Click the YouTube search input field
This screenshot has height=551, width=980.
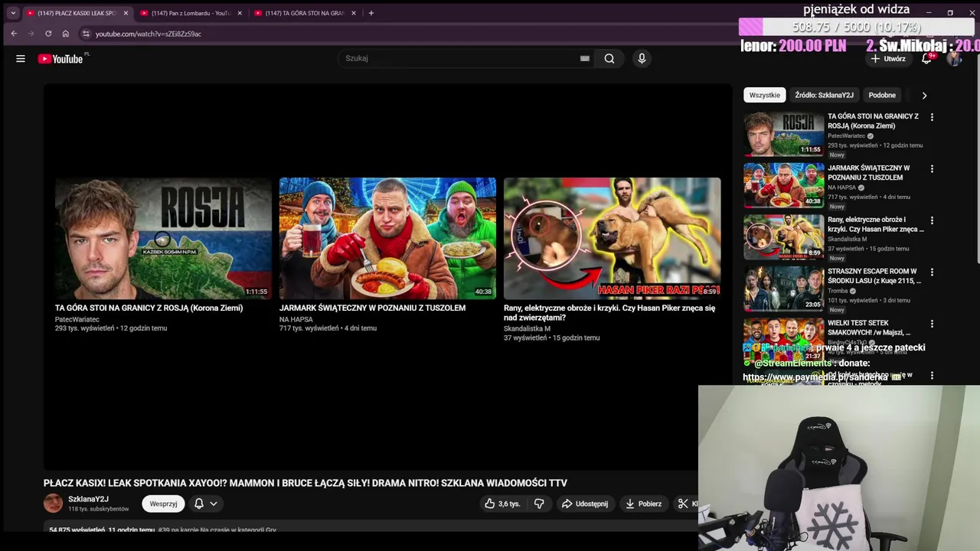click(459, 58)
